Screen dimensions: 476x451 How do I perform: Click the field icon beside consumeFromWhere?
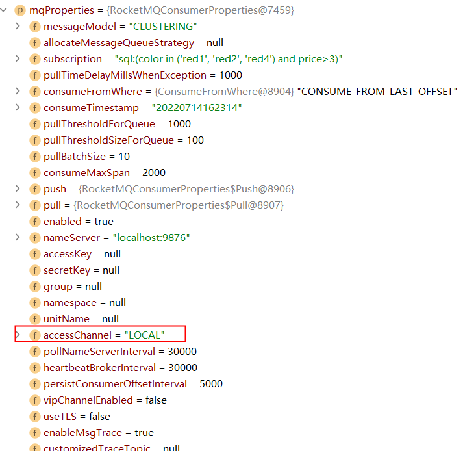(35, 92)
